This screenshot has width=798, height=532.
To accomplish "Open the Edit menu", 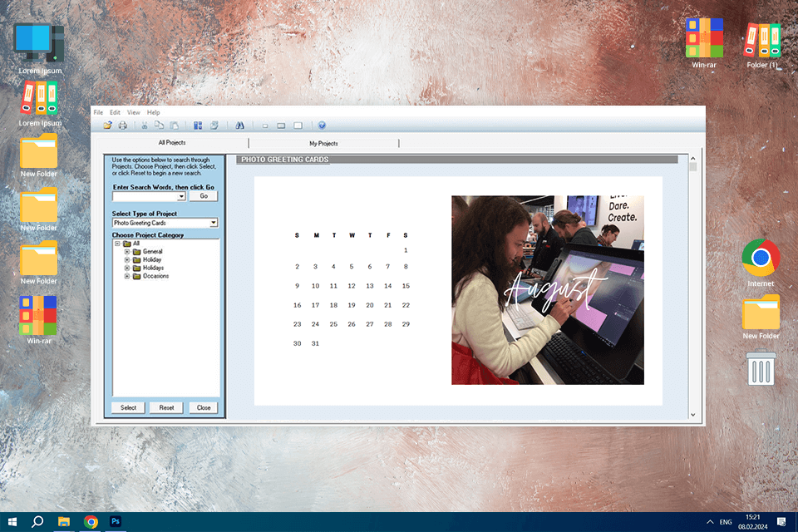I will 115,112.
